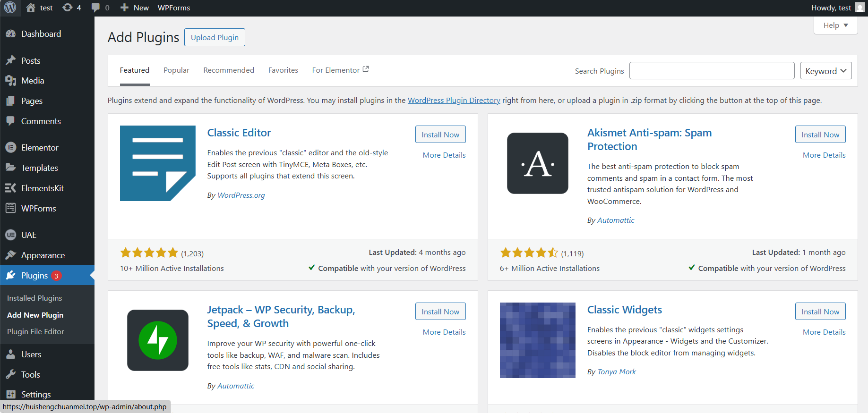Click the Search Plugins input field
This screenshot has height=413, width=868.
click(x=712, y=71)
